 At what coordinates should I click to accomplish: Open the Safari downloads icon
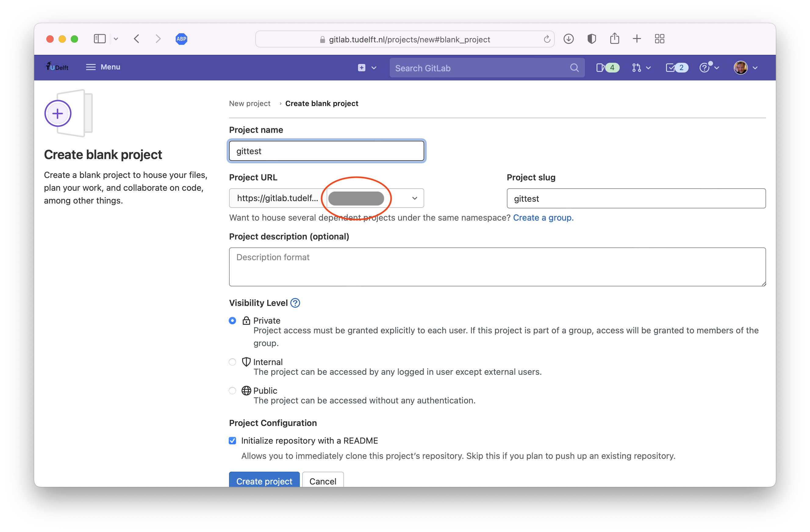(568, 39)
